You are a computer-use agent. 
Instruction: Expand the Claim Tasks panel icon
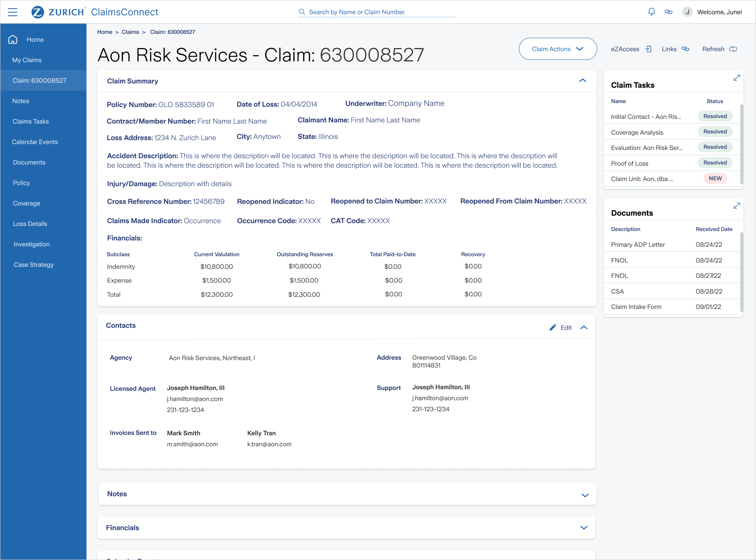coord(737,78)
